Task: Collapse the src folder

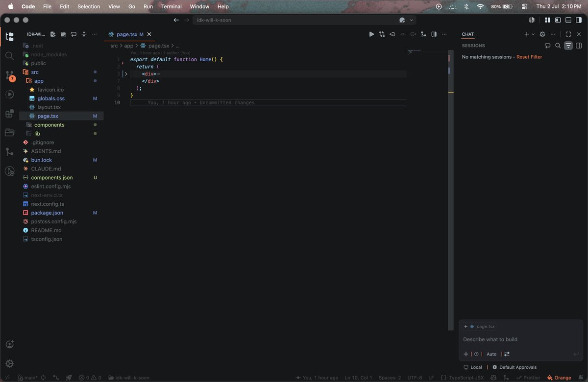Action: pos(34,72)
